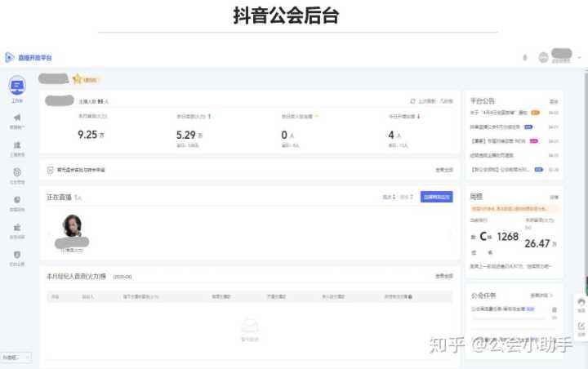Click the gold star badge beside guild name
The height and width of the screenshot is (369, 588).
78,79
